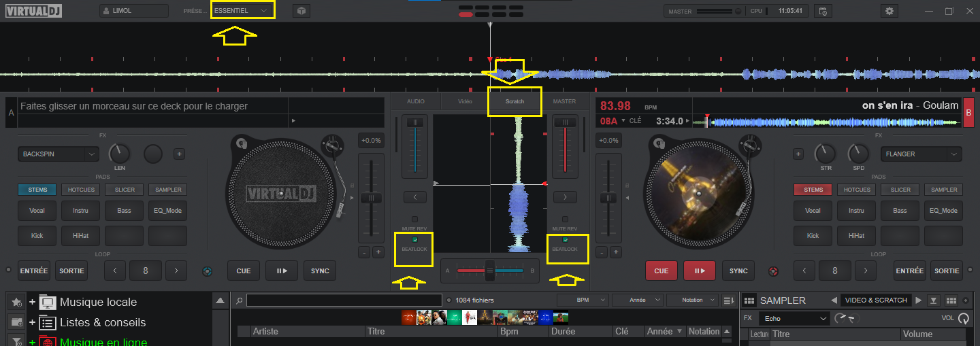Click left deck quantize icon beside CUE
This screenshot has height=346, width=980.
tap(207, 271)
